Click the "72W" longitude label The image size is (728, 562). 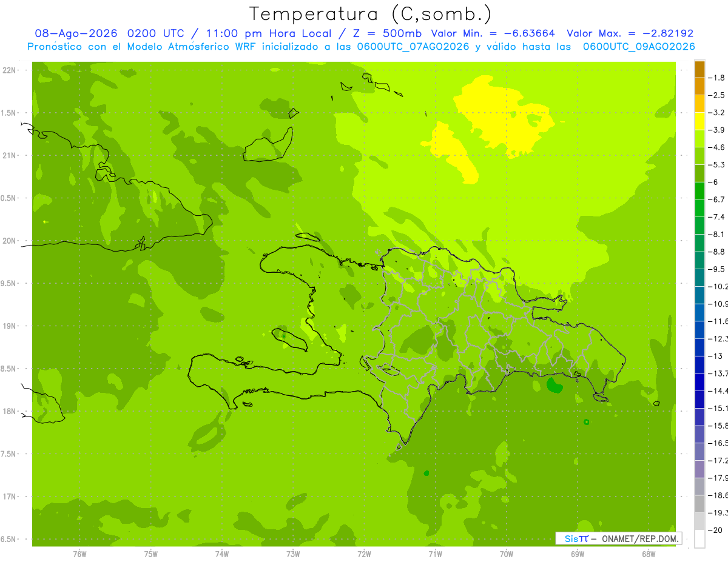click(364, 554)
